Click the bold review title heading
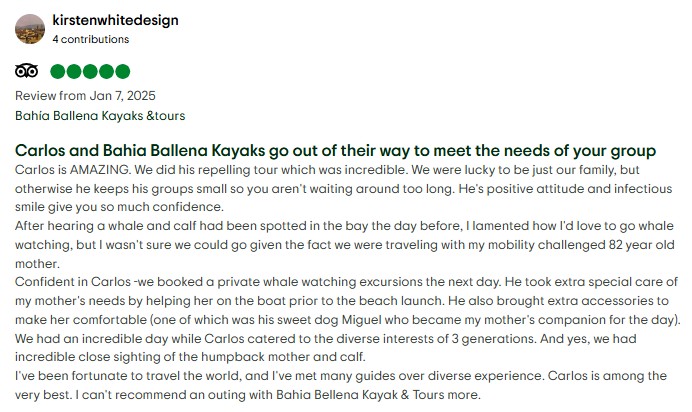Image resolution: width=692 pixels, height=412 pixels. pyautogui.click(x=335, y=150)
